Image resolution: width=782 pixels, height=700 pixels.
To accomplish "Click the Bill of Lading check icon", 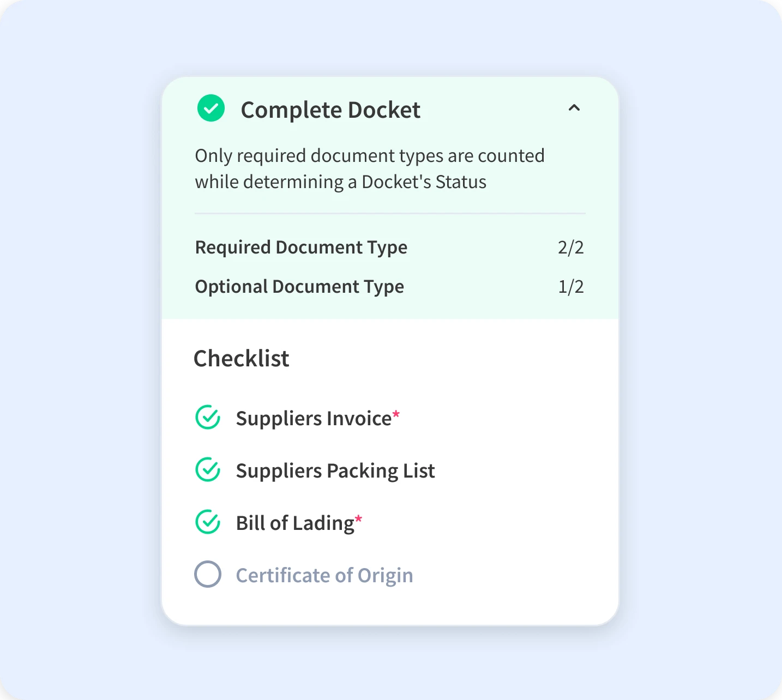I will point(207,522).
